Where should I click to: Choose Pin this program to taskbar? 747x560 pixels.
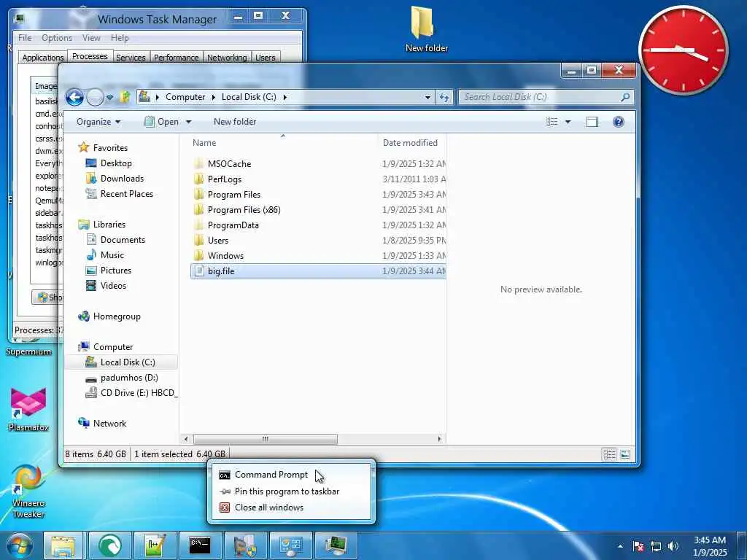click(290, 491)
